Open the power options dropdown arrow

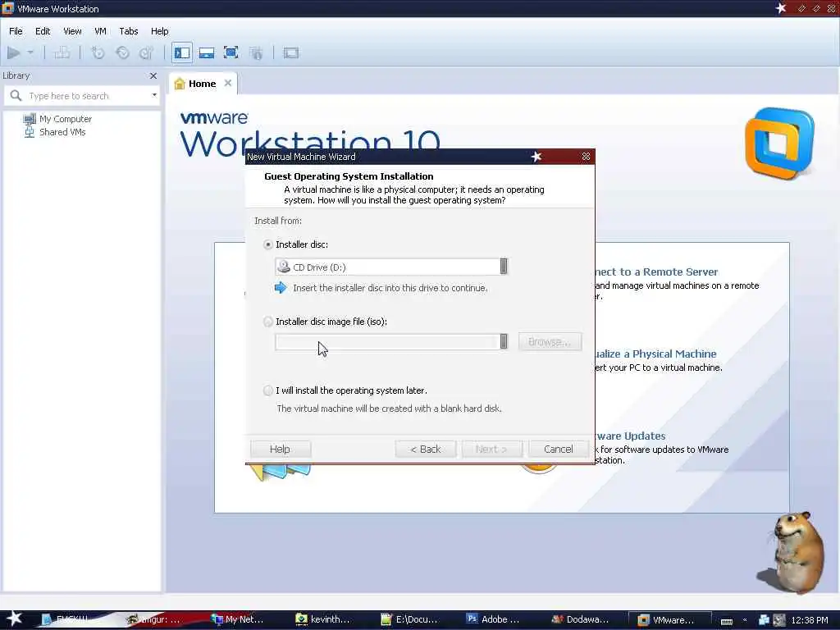tap(30, 52)
